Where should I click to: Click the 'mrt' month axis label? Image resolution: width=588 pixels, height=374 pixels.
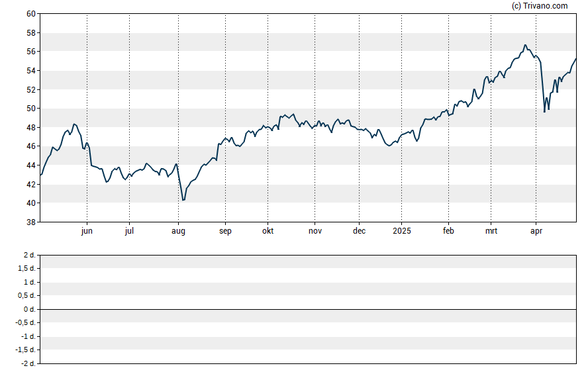pyautogui.click(x=491, y=231)
